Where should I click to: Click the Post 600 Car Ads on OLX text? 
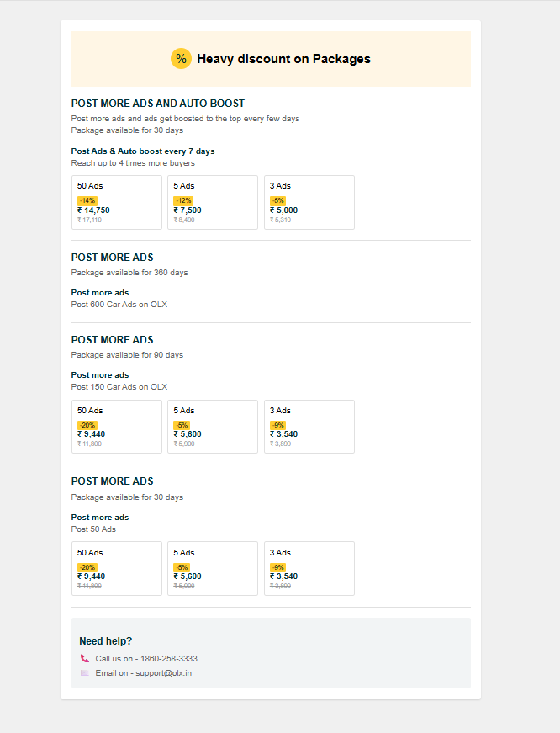coord(119,304)
